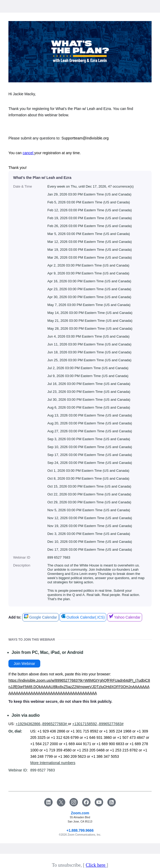Call the +1.888.799.9666 phone link
160x868 pixels.
click(80, 830)
